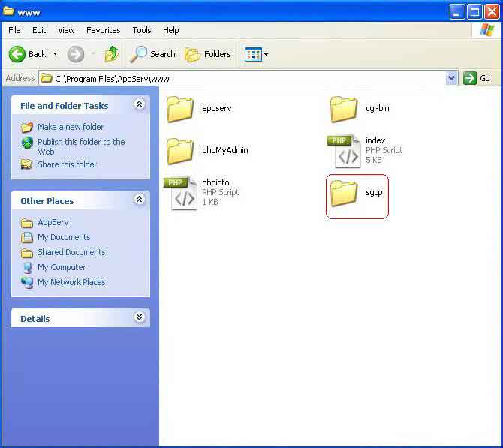Select the index PHP script icon
The height and width of the screenshot is (448, 503).
click(344, 151)
